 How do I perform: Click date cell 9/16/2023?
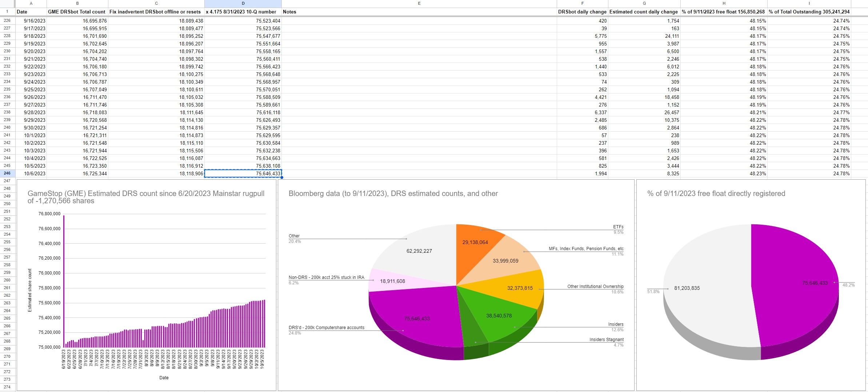click(31, 21)
